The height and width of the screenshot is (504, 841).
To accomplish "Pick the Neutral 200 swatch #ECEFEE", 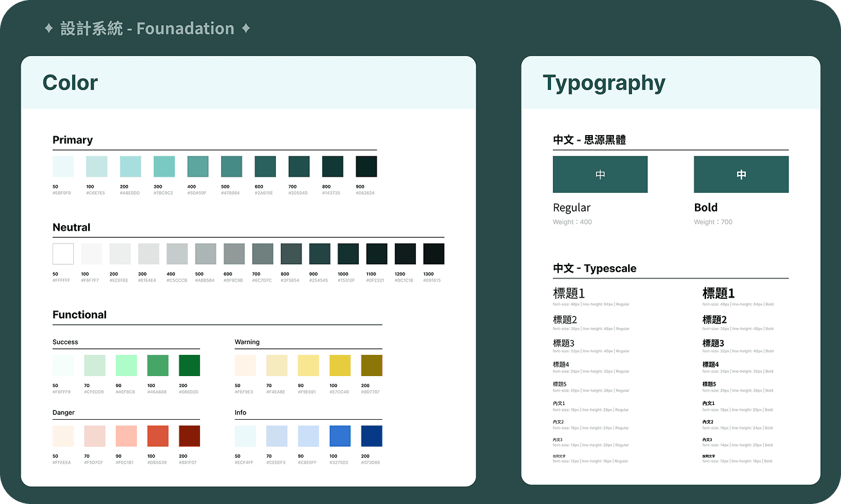I will coord(120,254).
